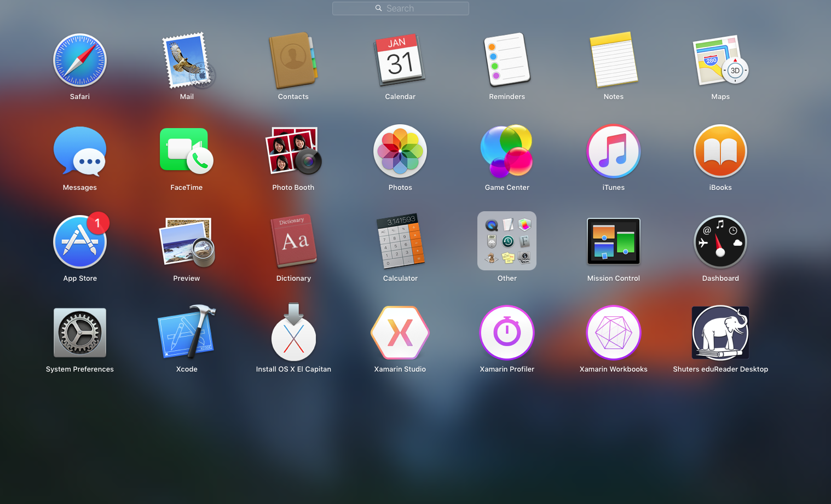Open the Calendar app icon
This screenshot has height=504, width=831.
(400, 60)
